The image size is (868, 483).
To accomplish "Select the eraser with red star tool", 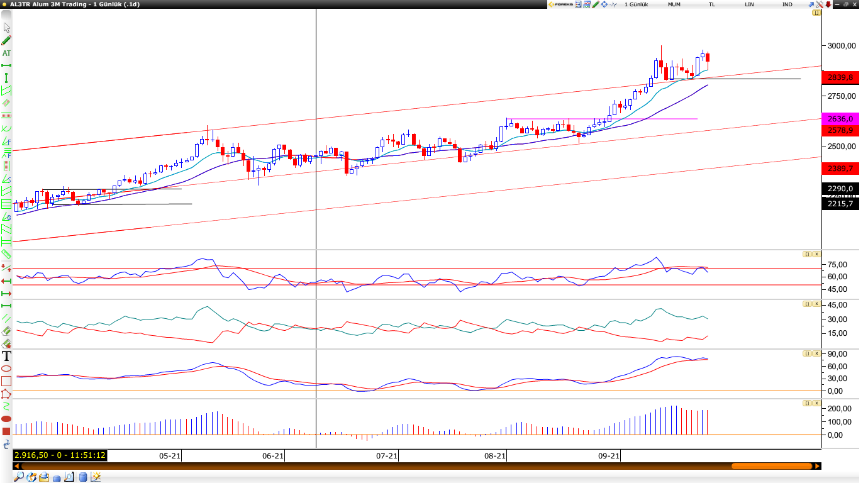I will point(7,343).
